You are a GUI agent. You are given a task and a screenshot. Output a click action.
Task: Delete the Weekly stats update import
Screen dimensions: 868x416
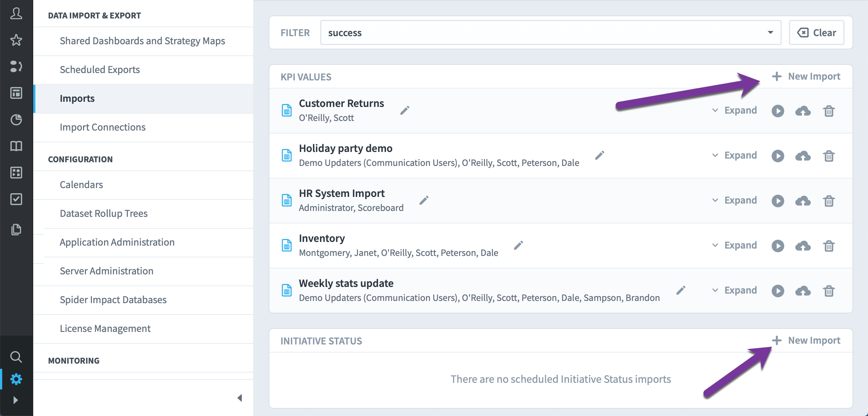829,291
